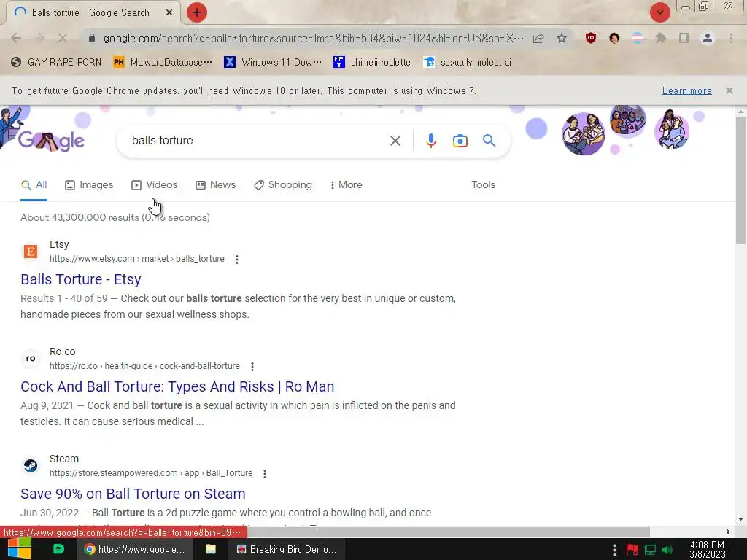Toggle the browser side panel icon
Screen dimensions: 747x560
point(684,38)
